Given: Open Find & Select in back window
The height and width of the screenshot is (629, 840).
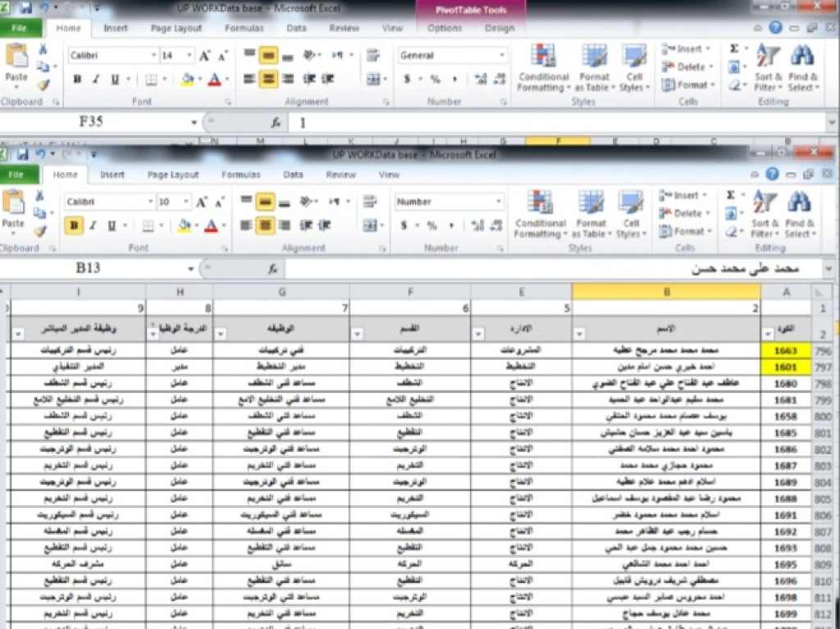Looking at the screenshot, I should click(x=802, y=67).
